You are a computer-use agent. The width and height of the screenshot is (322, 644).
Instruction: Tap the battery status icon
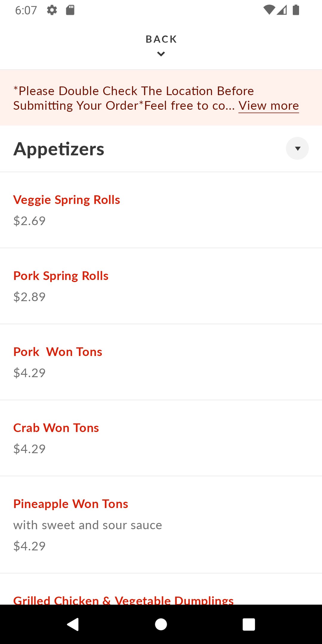[x=296, y=10]
